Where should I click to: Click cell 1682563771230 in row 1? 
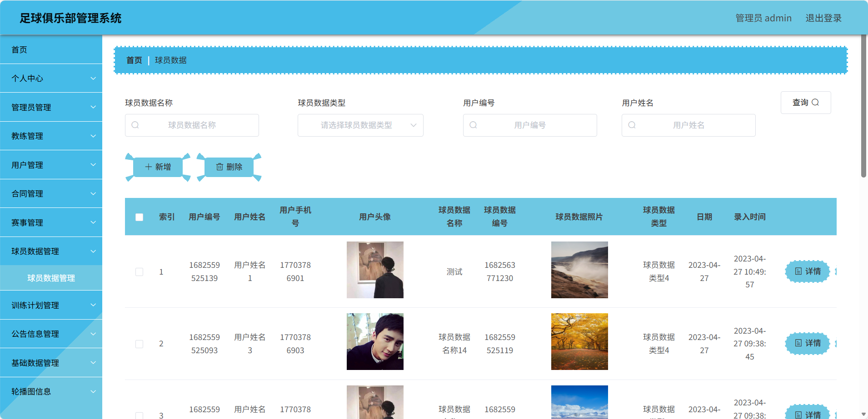click(500, 271)
